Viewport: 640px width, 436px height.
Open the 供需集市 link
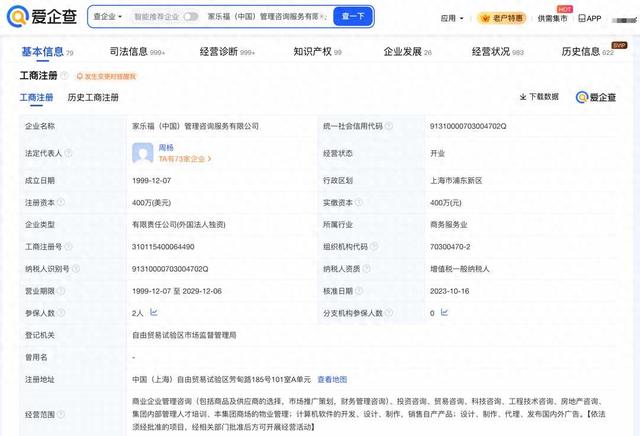(x=552, y=18)
